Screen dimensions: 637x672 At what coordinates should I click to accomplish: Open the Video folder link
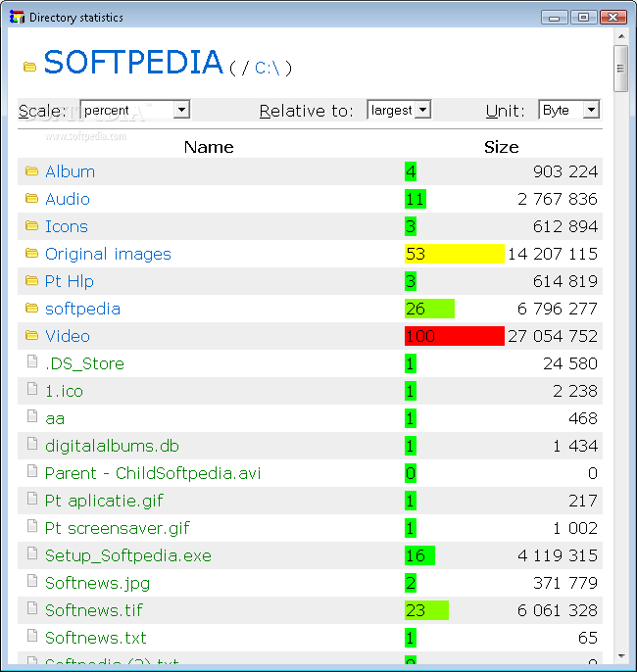point(68,336)
